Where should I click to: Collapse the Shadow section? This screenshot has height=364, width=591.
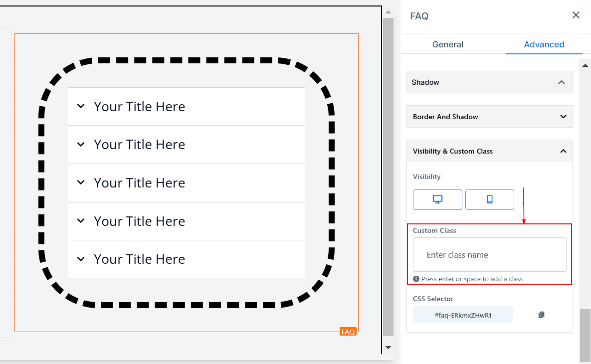tap(562, 82)
